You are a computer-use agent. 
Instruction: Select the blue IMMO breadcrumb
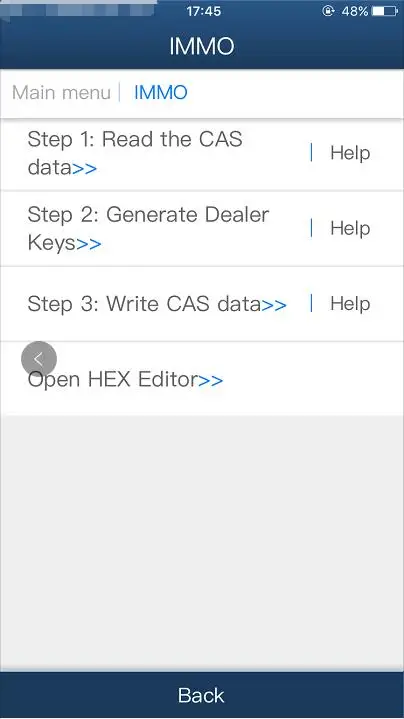(x=160, y=93)
